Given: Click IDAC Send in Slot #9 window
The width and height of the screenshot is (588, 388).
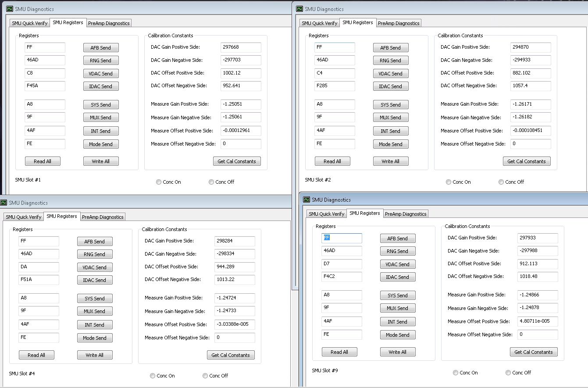Looking at the screenshot, I should tap(398, 277).
